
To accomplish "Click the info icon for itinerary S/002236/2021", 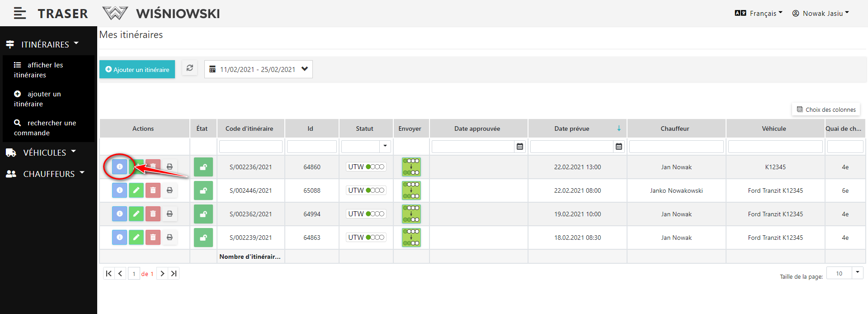I will click(x=119, y=167).
